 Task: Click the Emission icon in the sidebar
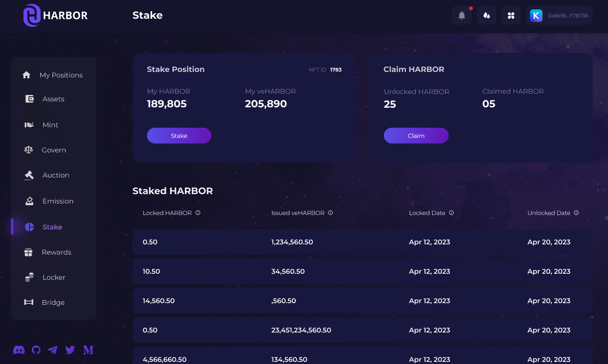pyautogui.click(x=28, y=201)
